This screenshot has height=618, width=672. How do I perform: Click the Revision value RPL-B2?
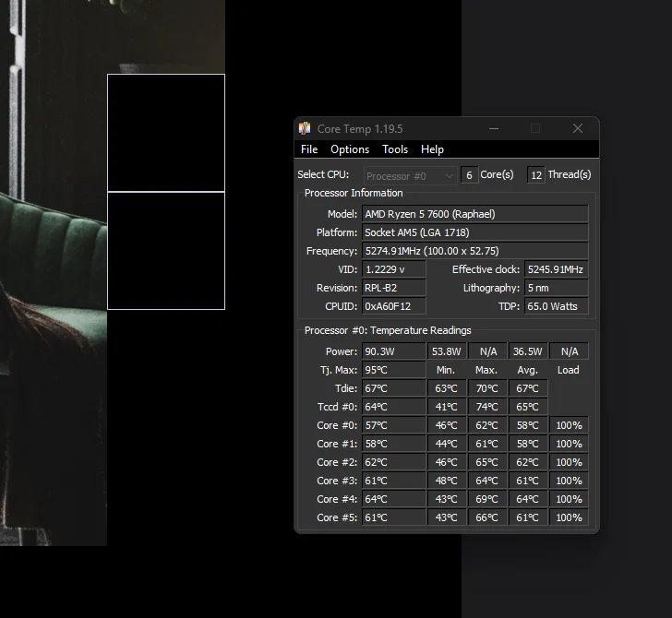pos(394,288)
